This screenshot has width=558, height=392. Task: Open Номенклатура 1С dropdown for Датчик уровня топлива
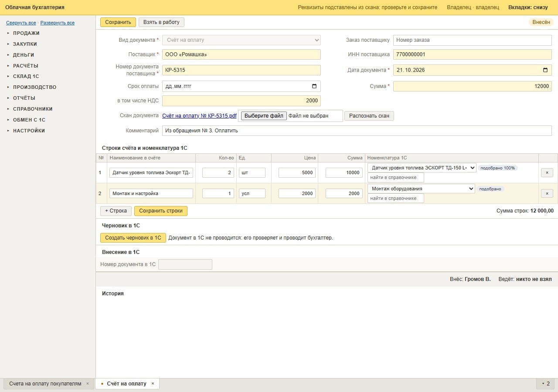tap(422, 168)
